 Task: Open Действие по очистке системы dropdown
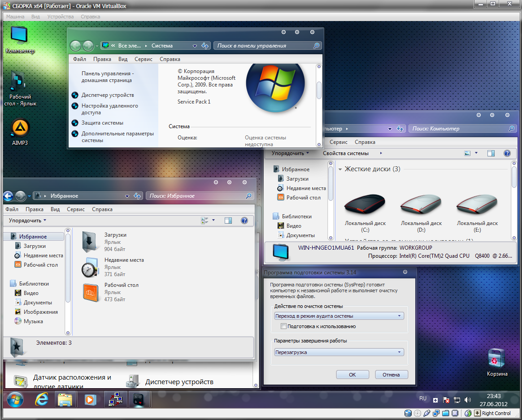coord(339,316)
